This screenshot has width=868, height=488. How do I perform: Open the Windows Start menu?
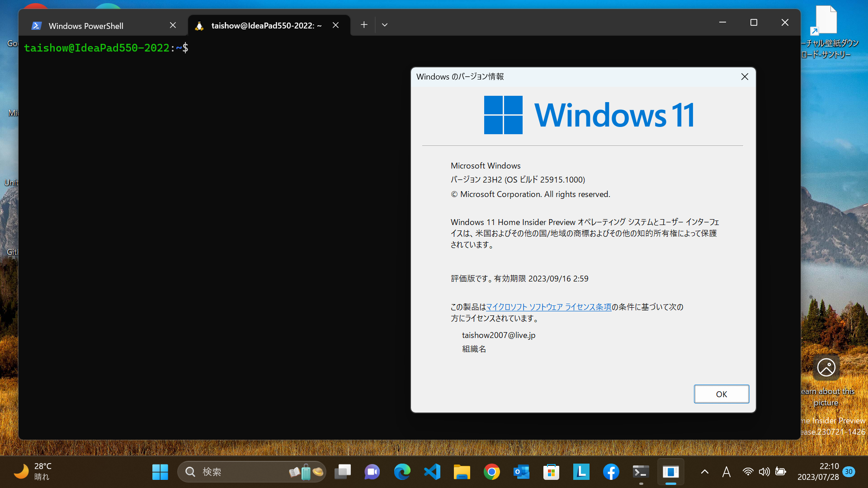pos(160,472)
